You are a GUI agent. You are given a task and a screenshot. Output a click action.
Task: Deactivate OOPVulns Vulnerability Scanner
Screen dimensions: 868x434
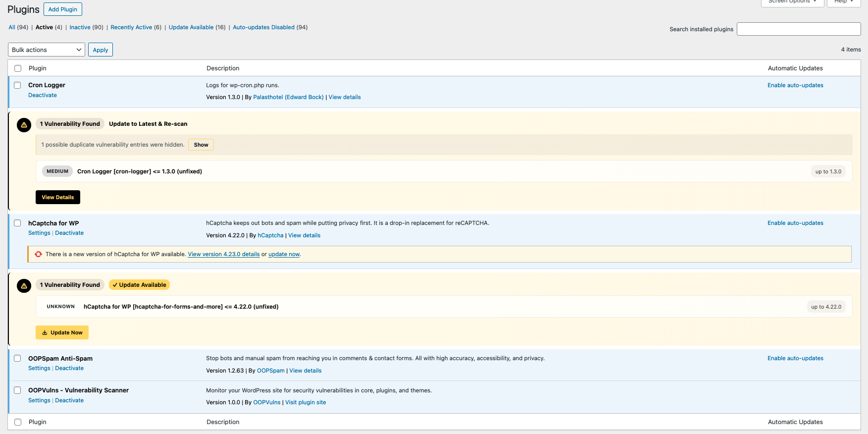point(69,400)
